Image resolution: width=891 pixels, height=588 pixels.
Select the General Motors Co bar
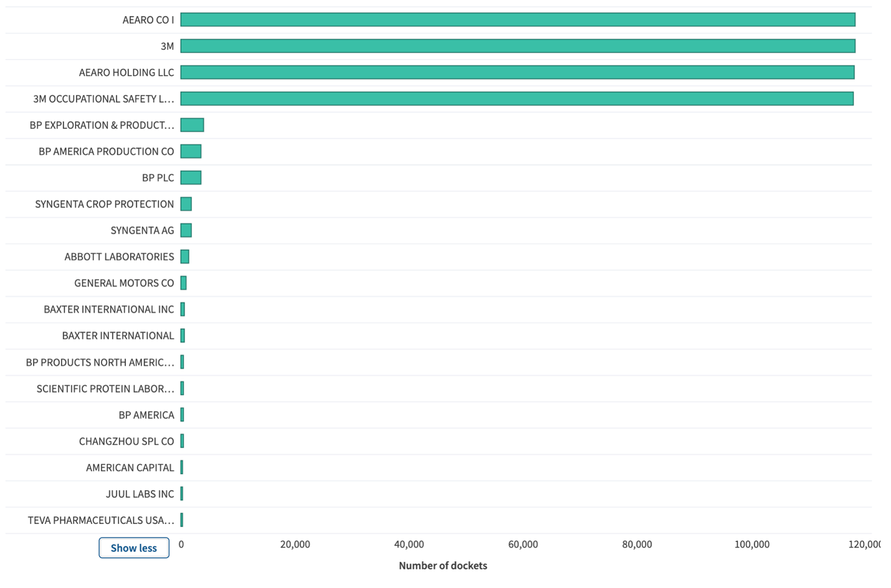(x=183, y=283)
